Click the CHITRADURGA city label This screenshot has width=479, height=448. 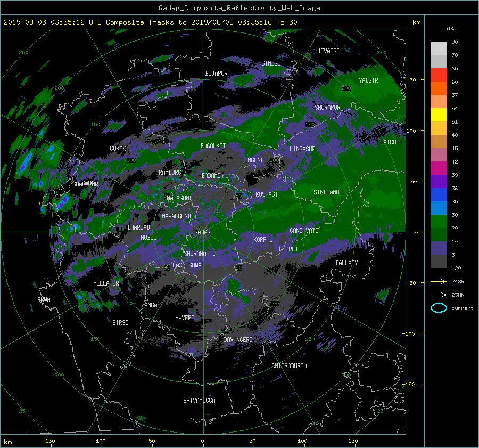[x=290, y=366]
